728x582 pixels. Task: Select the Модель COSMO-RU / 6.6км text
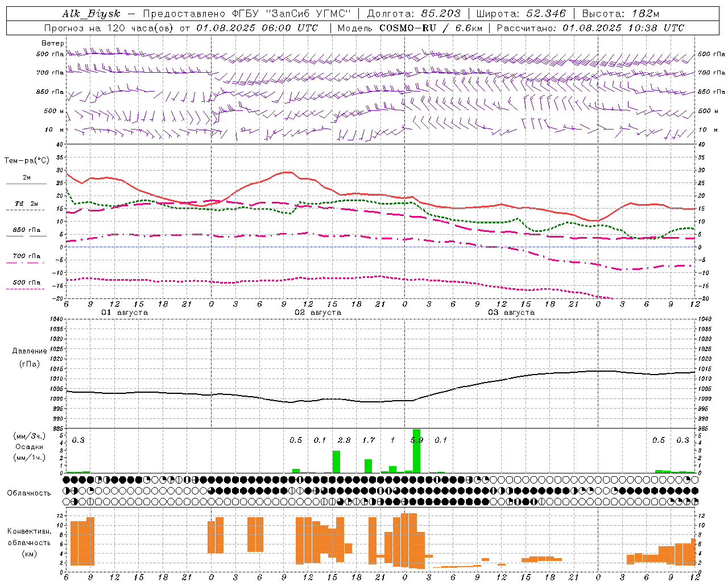tap(409, 28)
